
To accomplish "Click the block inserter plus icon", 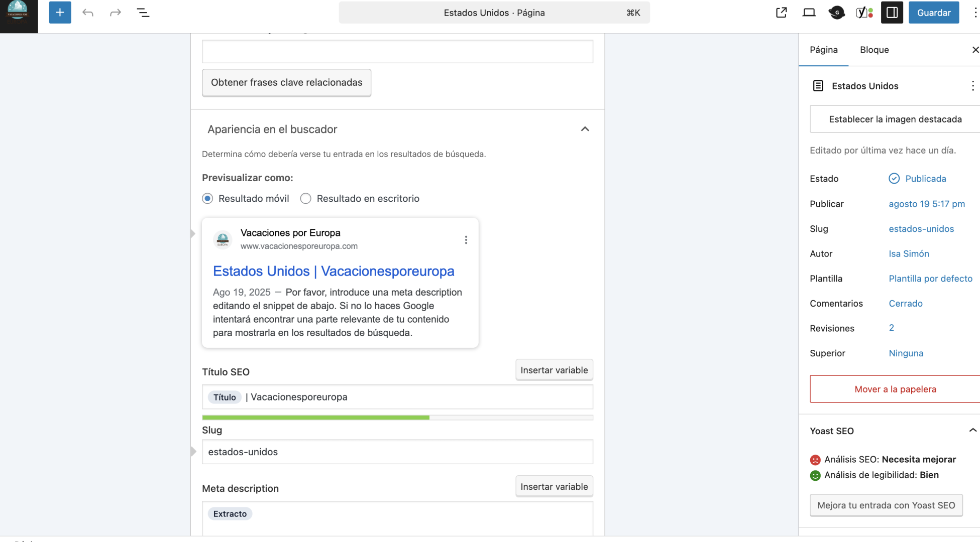I will coord(60,13).
